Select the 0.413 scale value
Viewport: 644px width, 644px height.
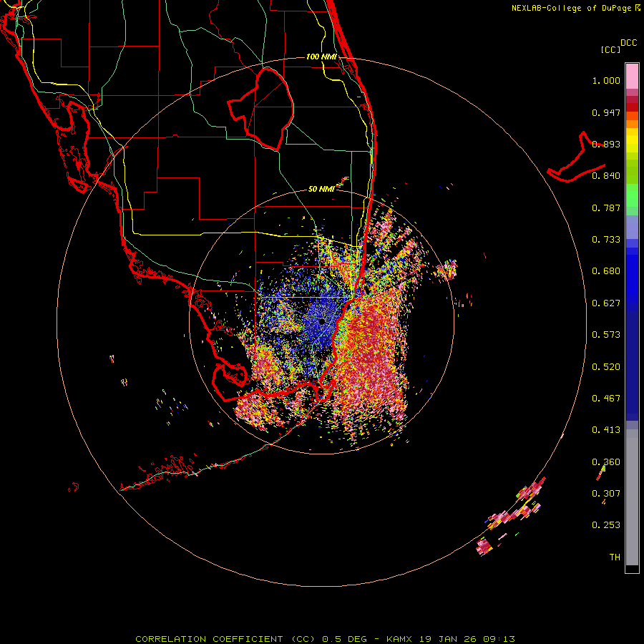click(x=606, y=430)
